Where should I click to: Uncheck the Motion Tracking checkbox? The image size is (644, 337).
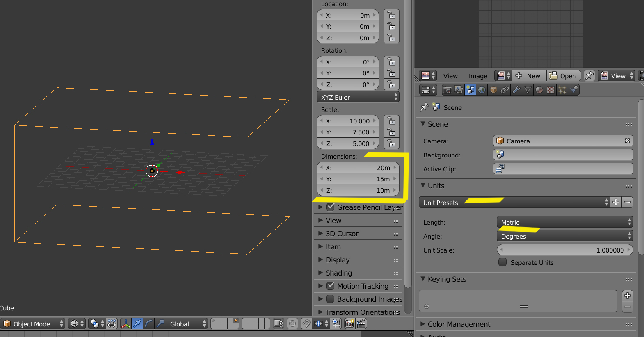coord(331,286)
